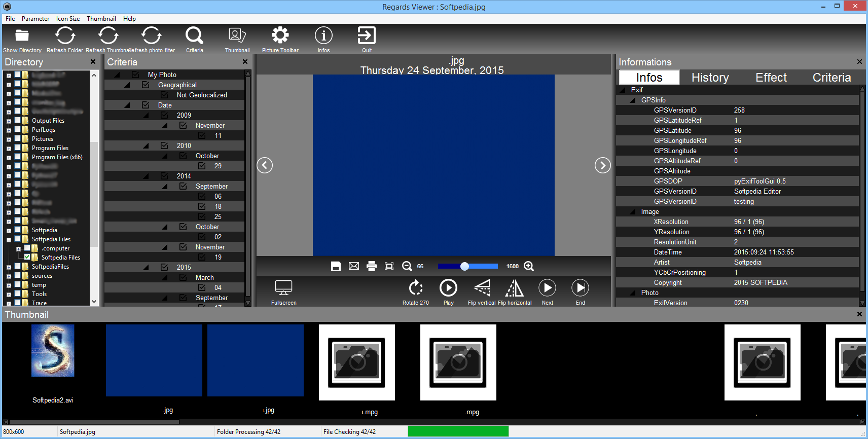Click the Show Directory folder icon
Viewport: 868px width, 439px height.
pos(22,35)
